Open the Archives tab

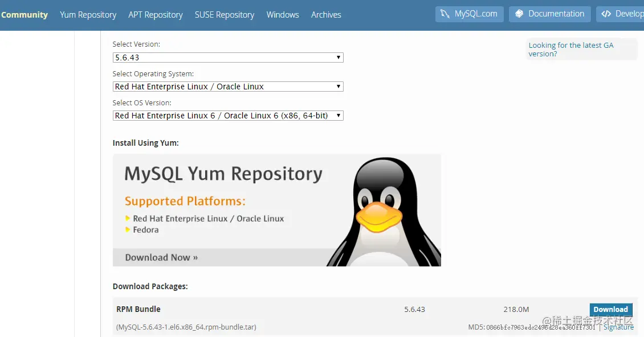[325, 15]
